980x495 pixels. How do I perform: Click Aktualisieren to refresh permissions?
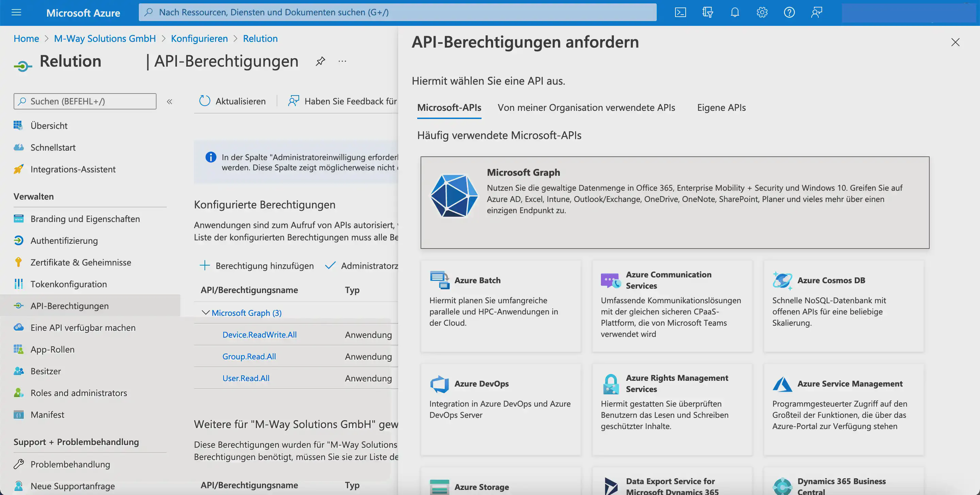coord(232,101)
